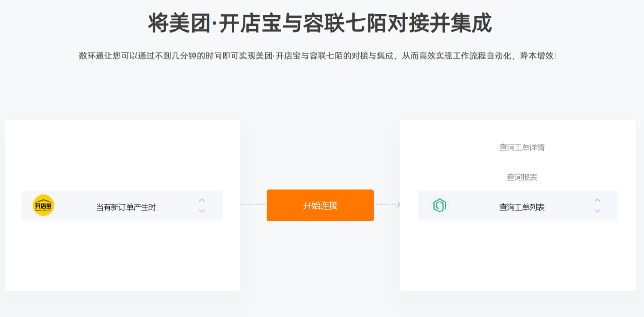The width and height of the screenshot is (644, 317).
Task: Click empty area below the 查询工单列表 row
Action: click(518, 255)
